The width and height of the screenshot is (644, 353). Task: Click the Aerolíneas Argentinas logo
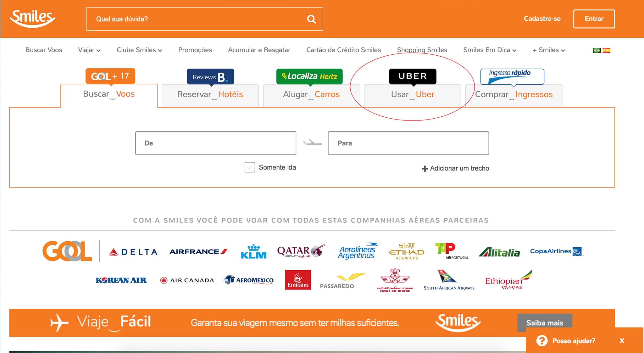tap(358, 251)
